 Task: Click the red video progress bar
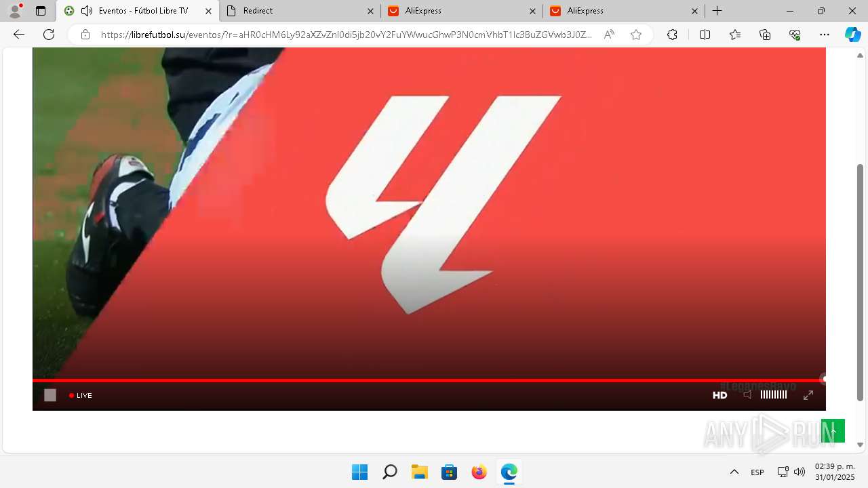click(x=429, y=380)
